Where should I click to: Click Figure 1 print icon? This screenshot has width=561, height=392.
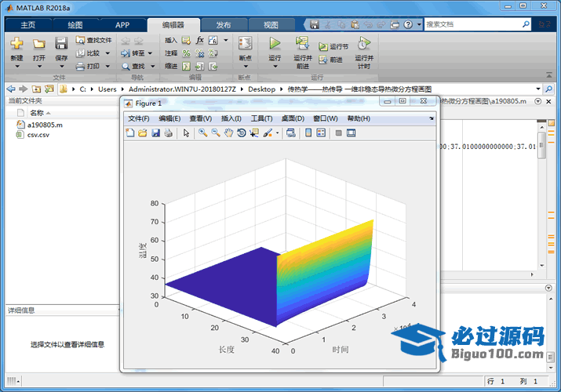[x=168, y=133]
